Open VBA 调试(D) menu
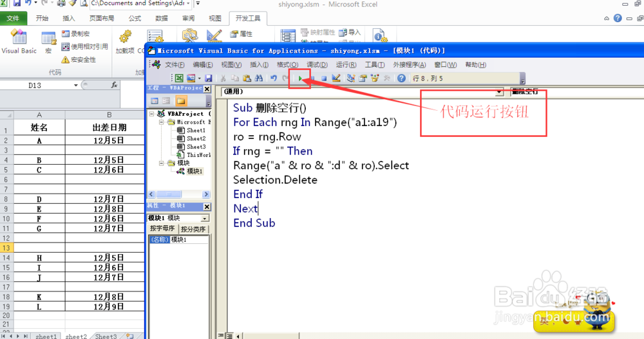This screenshot has height=339, width=644. coord(317,65)
